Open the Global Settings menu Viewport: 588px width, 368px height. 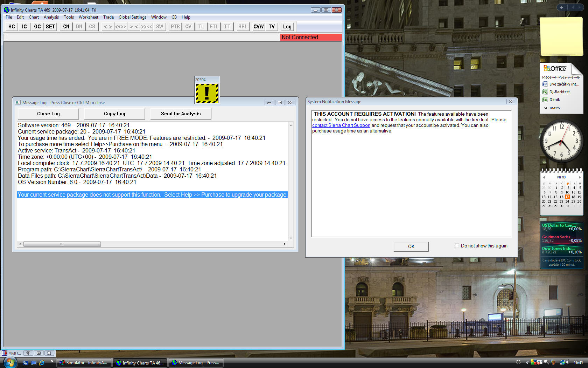(132, 17)
